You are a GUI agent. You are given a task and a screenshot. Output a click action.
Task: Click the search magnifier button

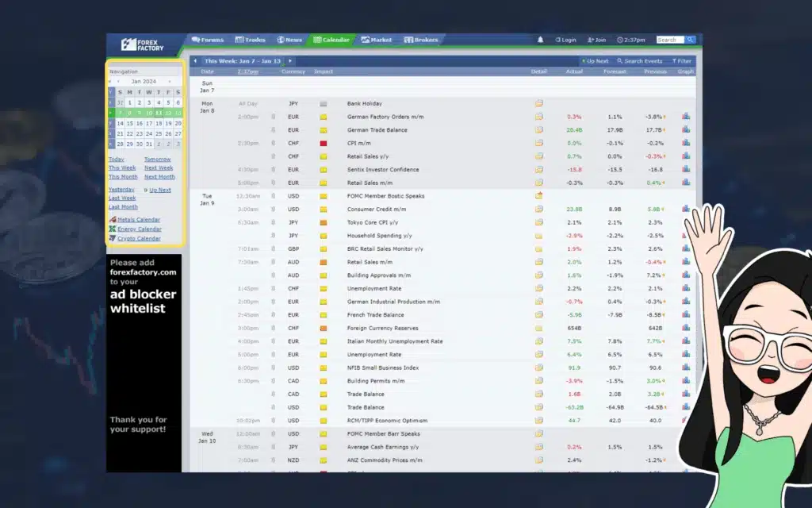691,40
